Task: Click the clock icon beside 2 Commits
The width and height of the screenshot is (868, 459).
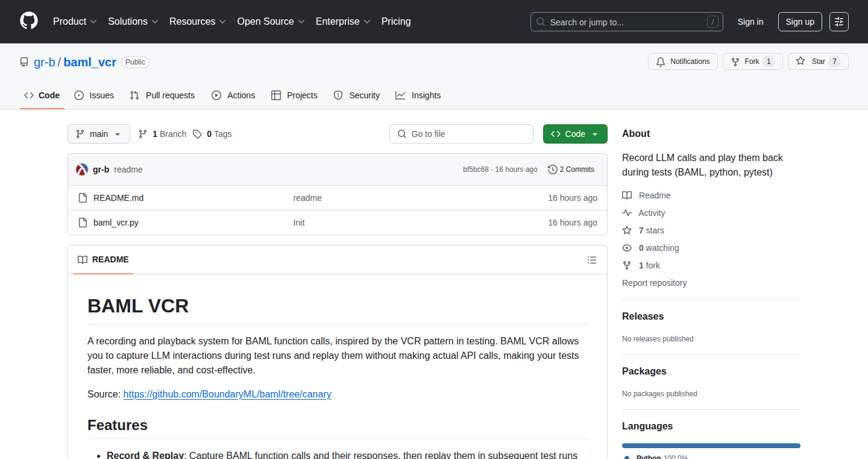Action: 552,169
